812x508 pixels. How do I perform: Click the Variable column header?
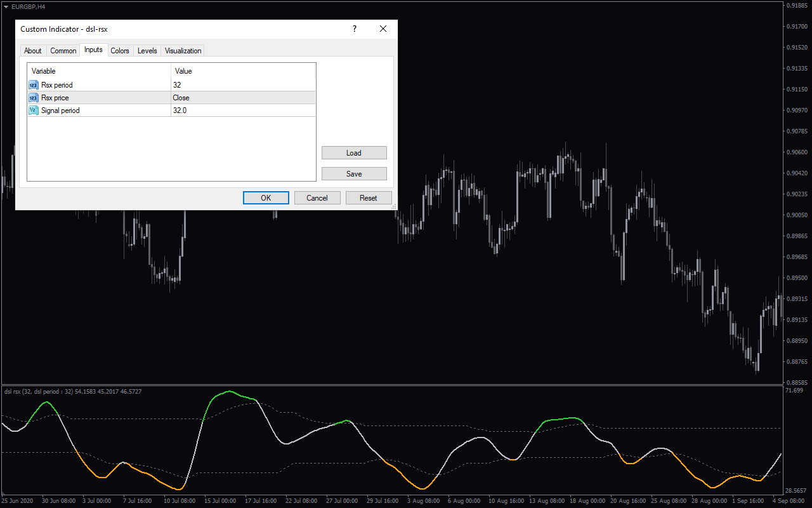(99, 71)
